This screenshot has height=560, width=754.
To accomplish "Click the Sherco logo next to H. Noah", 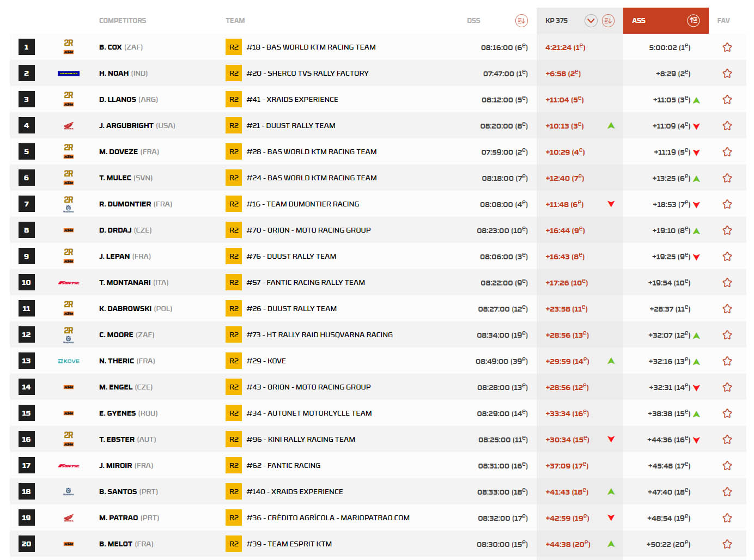I will point(69,74).
